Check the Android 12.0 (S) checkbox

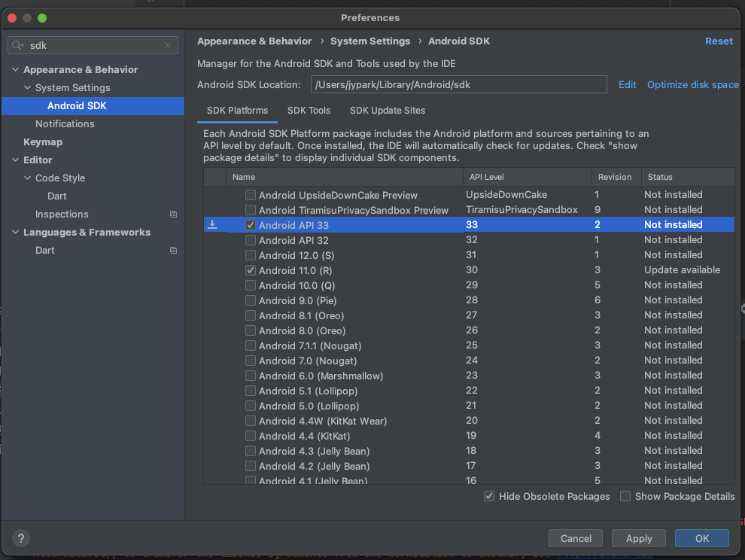click(251, 255)
